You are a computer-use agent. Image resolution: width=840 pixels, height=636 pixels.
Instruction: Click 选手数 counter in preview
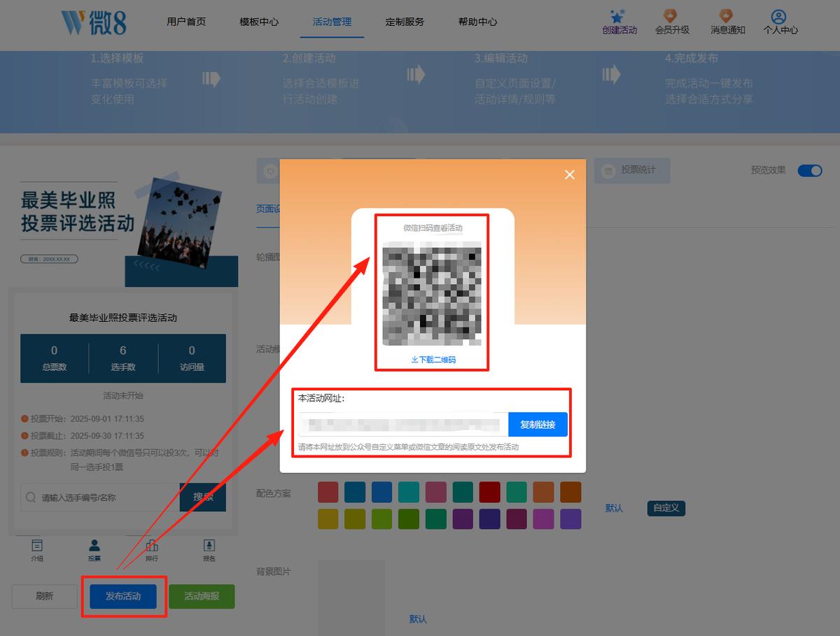[x=123, y=358]
